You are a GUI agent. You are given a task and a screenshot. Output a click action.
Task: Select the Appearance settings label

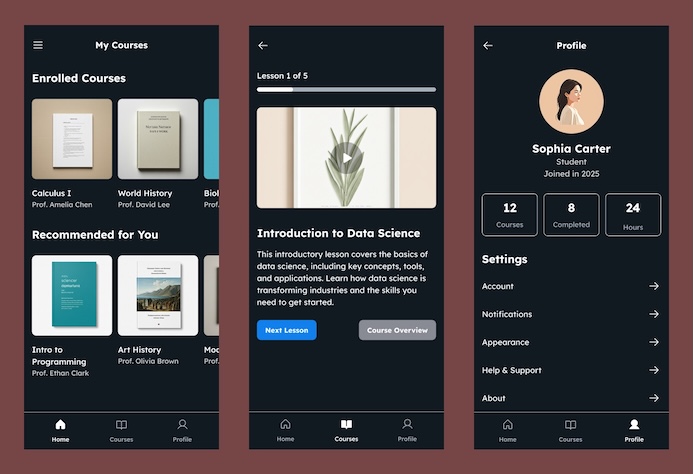click(x=506, y=342)
